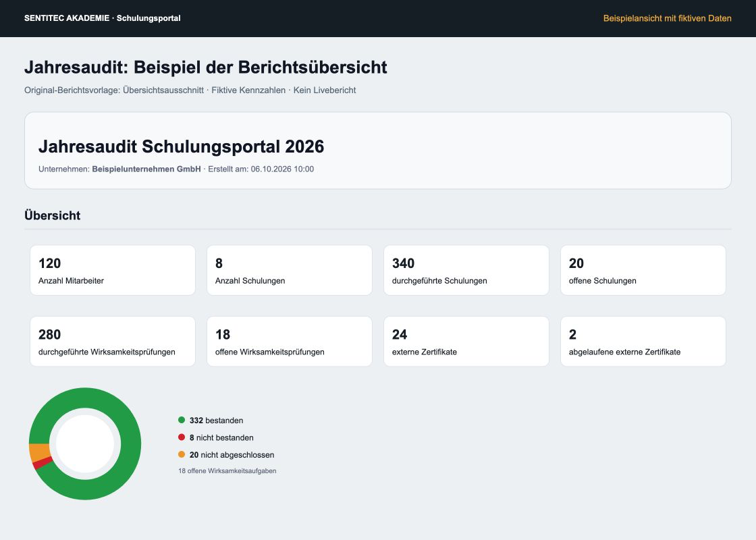Viewport: 756px width, 540px height.
Task: Open the '2 abgelaufene externe Zertifikate' card
Action: pos(643,342)
